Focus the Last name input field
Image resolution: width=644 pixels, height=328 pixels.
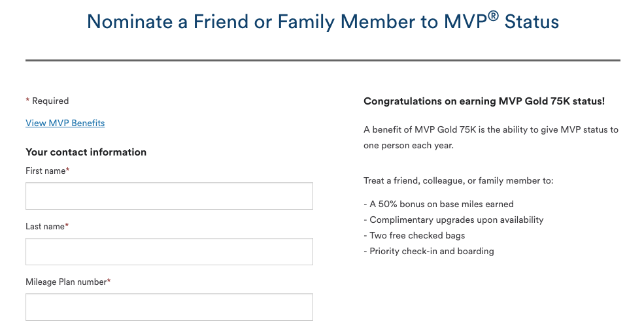[x=169, y=252]
